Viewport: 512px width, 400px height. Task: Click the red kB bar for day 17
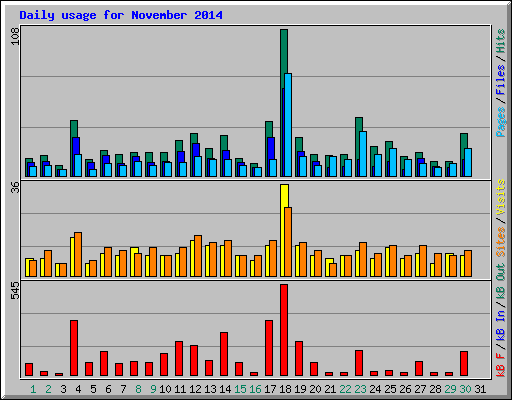[269, 348]
